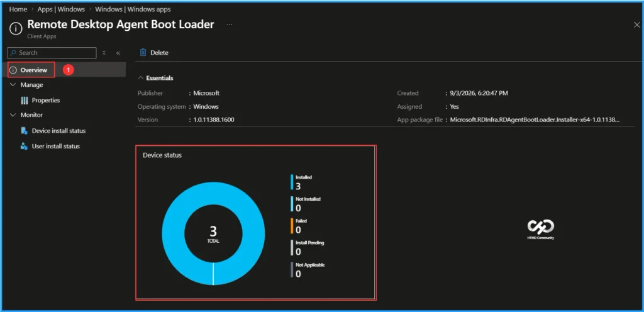Image resolution: width=644 pixels, height=312 pixels.
Task: Select the version 1.0.11388.1600 text
Action: 214,120
